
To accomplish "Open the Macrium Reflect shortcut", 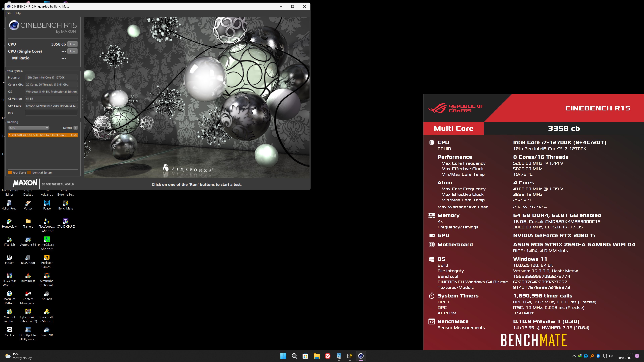I will [x=9, y=297].
